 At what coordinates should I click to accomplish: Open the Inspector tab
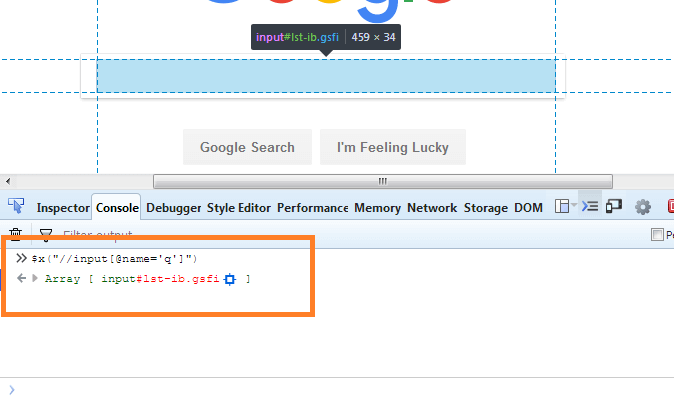[63, 208]
